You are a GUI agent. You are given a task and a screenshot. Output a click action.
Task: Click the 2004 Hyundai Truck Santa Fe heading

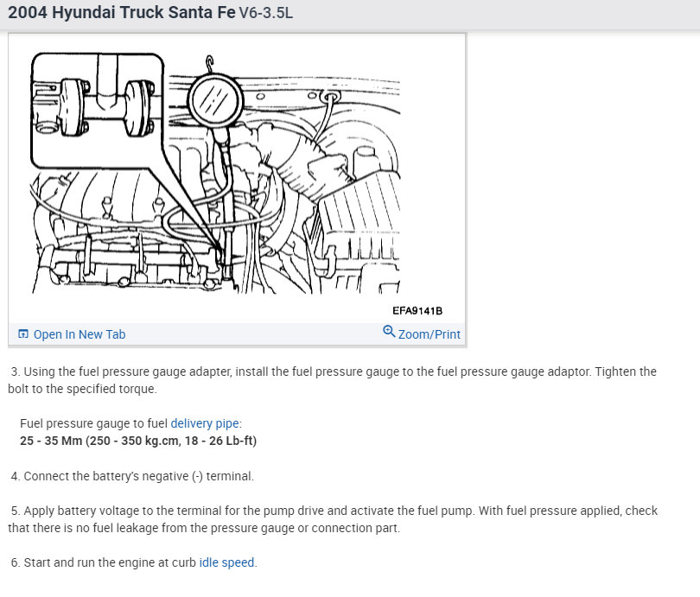click(122, 12)
